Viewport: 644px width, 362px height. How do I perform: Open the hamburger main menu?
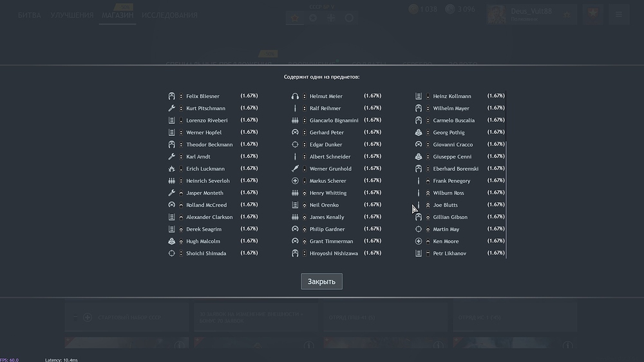pos(619,14)
